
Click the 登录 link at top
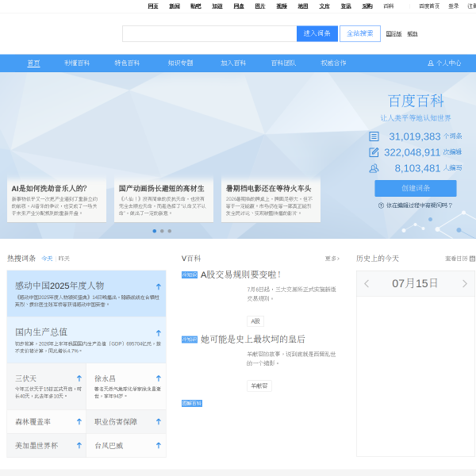454,6
